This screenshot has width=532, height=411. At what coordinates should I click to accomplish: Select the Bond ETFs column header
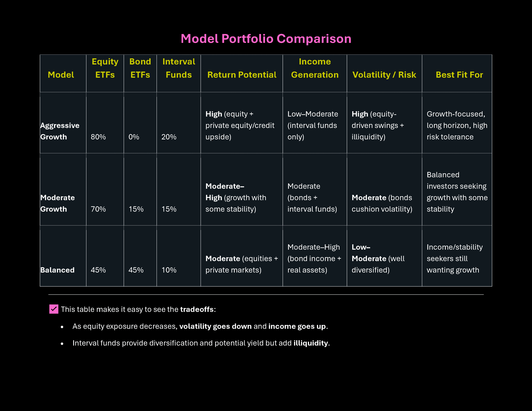140,68
